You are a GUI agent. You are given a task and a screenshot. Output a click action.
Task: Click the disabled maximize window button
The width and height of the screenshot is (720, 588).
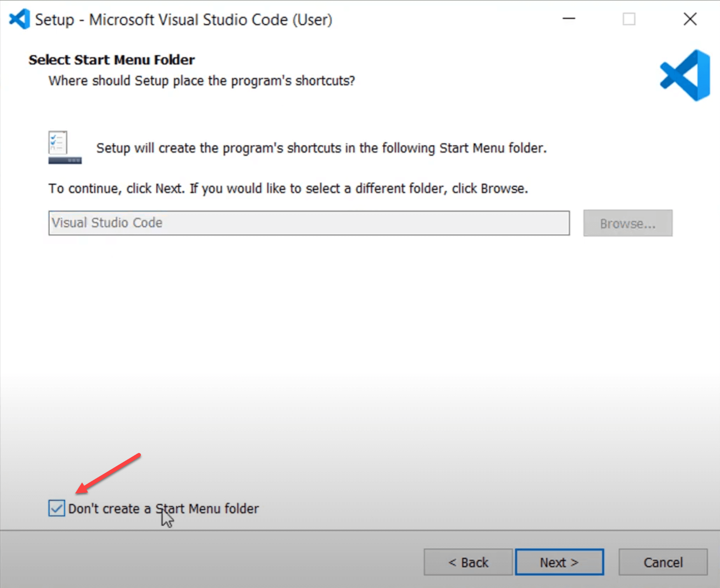(629, 19)
